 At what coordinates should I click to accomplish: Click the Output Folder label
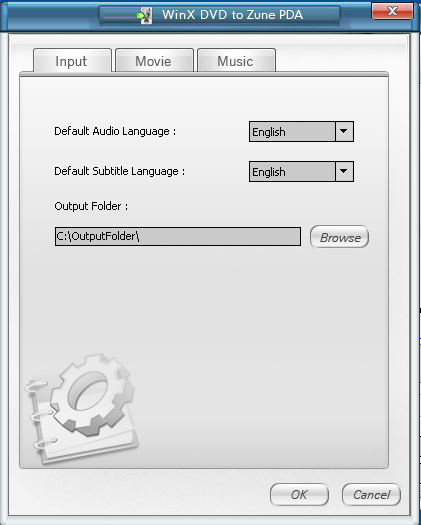click(91, 206)
